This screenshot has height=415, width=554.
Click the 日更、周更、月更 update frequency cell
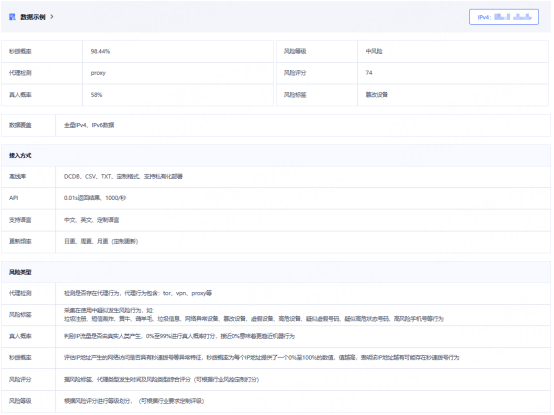pyautogui.click(x=303, y=242)
